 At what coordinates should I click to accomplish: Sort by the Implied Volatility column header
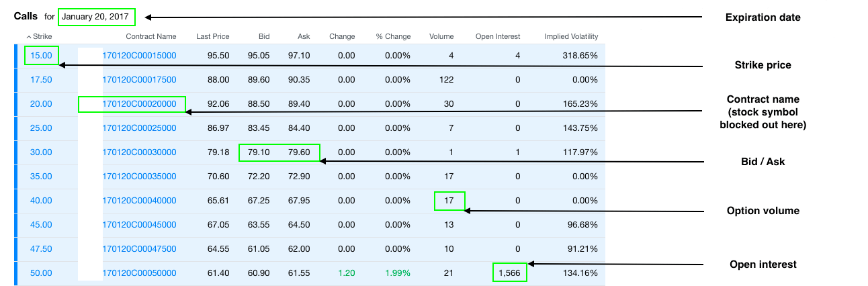point(571,37)
